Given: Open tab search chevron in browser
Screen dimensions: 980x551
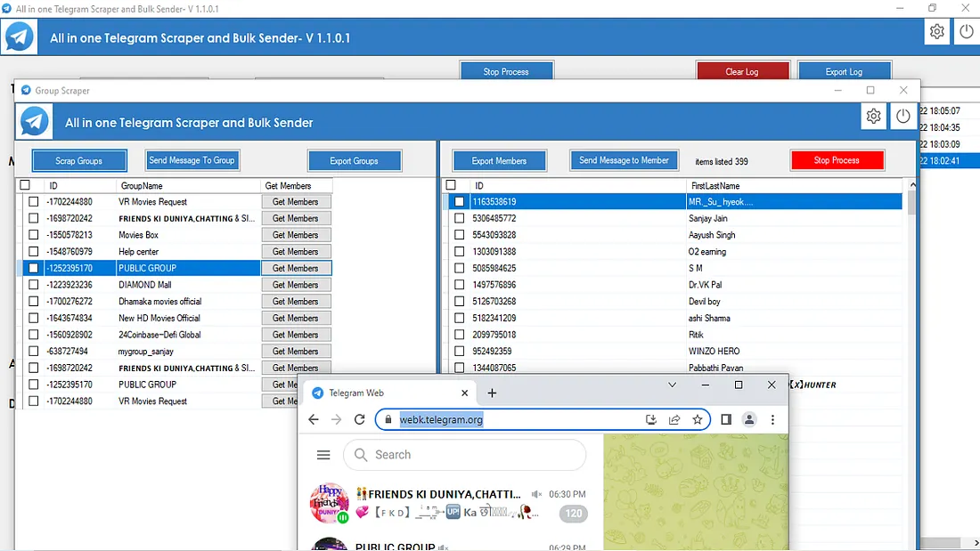Looking at the screenshot, I should (x=672, y=385).
